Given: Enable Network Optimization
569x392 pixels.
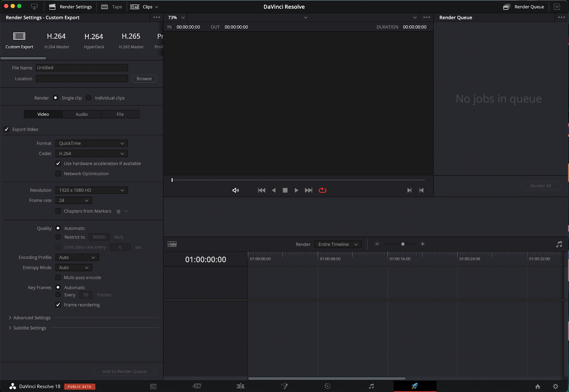Looking at the screenshot, I should coord(58,173).
